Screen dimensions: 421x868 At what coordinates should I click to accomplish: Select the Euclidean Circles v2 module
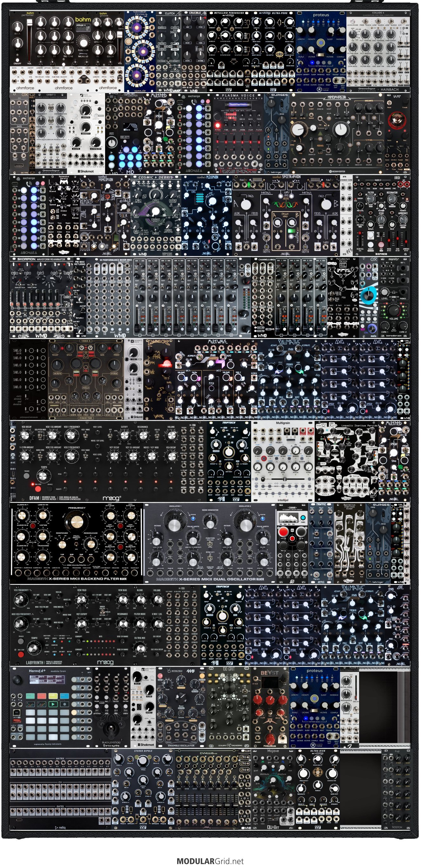(140, 51)
